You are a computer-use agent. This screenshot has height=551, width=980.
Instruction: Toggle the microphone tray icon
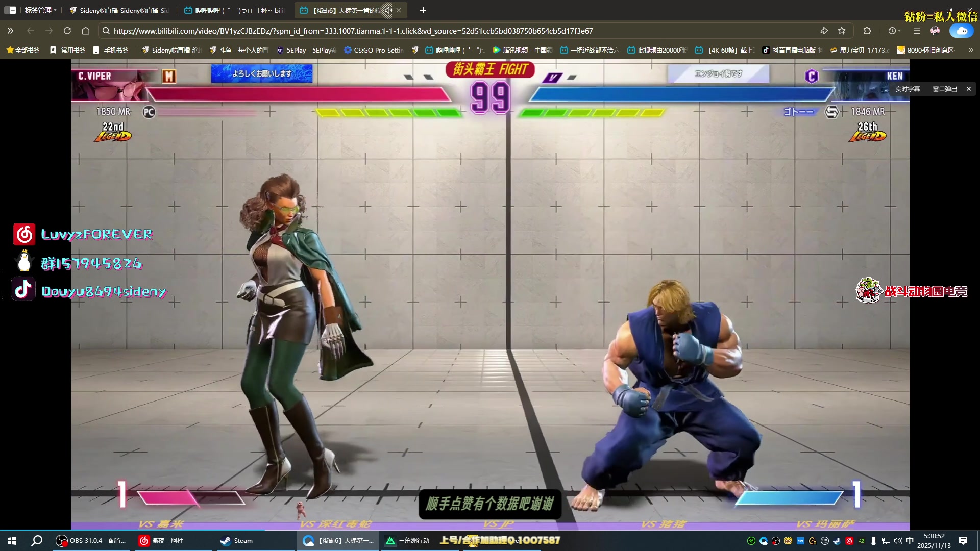[873, 541]
